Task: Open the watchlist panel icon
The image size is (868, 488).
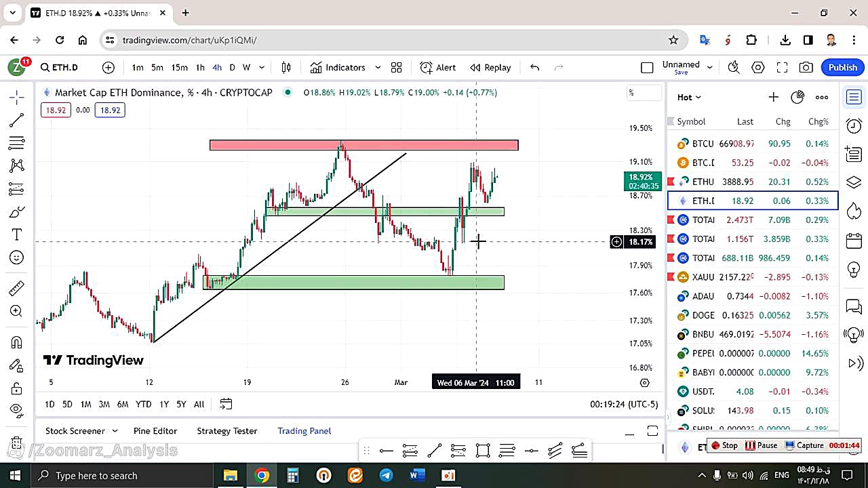Action: [x=854, y=98]
